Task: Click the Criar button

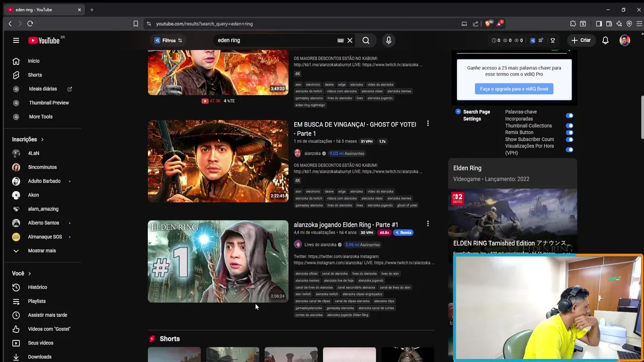Action: (x=581, y=40)
